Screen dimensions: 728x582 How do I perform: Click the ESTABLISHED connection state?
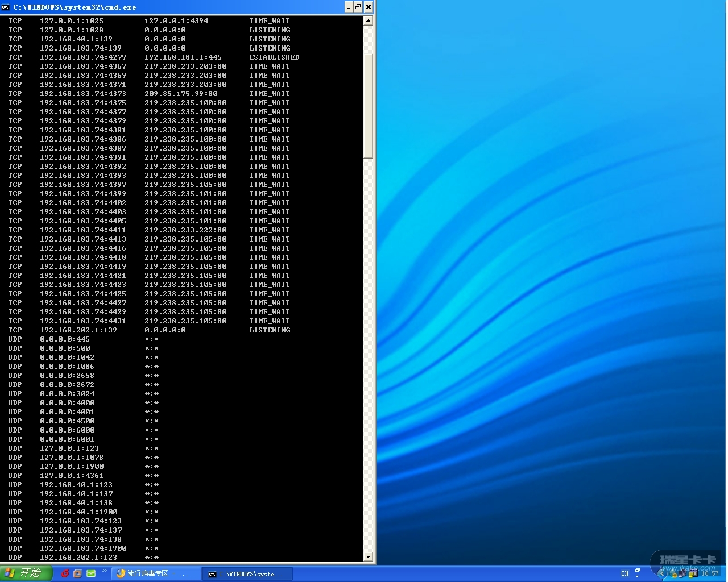click(274, 57)
